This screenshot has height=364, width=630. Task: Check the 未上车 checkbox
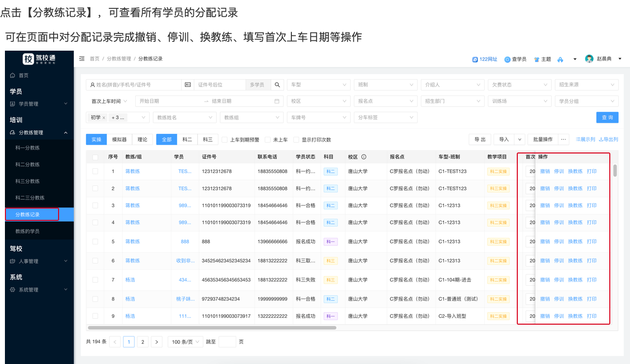pyautogui.click(x=268, y=140)
